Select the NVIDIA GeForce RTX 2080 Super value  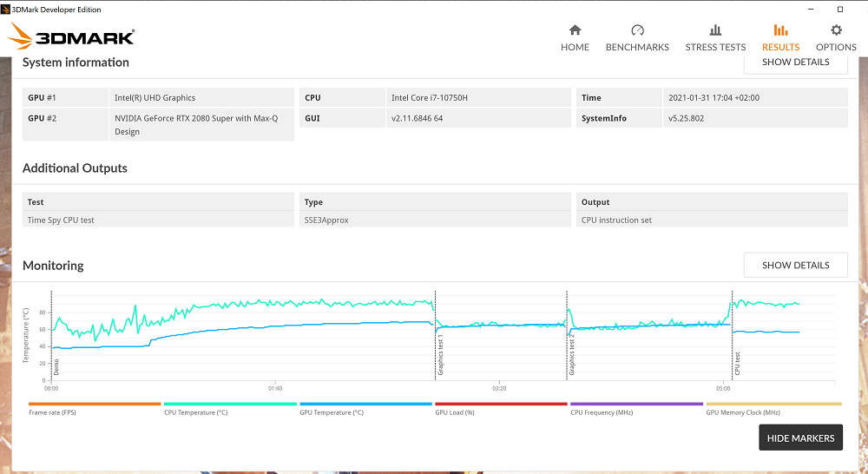[196, 125]
